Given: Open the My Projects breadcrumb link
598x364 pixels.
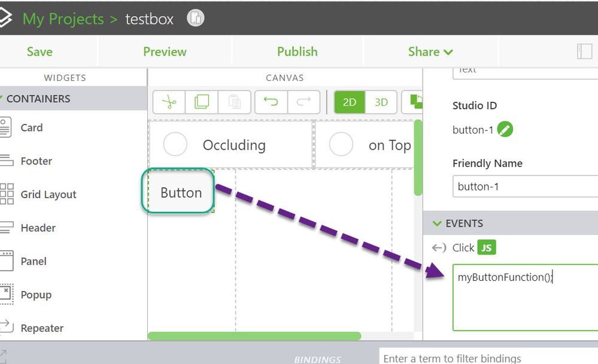Looking at the screenshot, I should (63, 19).
